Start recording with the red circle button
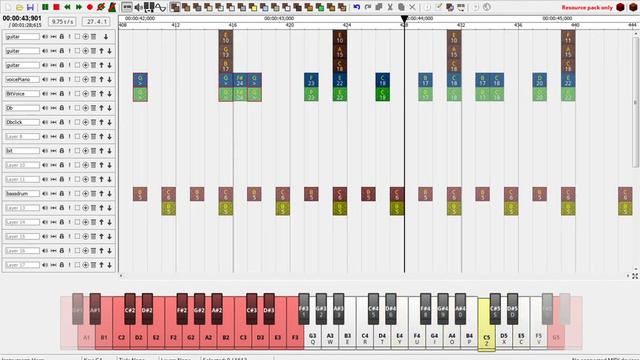Image resolution: width=640 pixels, height=360 pixels. 90,7
